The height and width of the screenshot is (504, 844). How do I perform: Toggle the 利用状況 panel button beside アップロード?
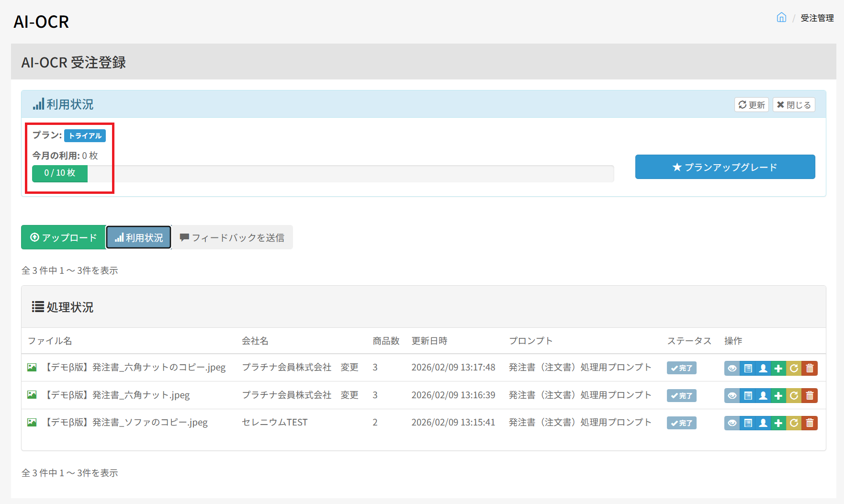click(x=139, y=237)
